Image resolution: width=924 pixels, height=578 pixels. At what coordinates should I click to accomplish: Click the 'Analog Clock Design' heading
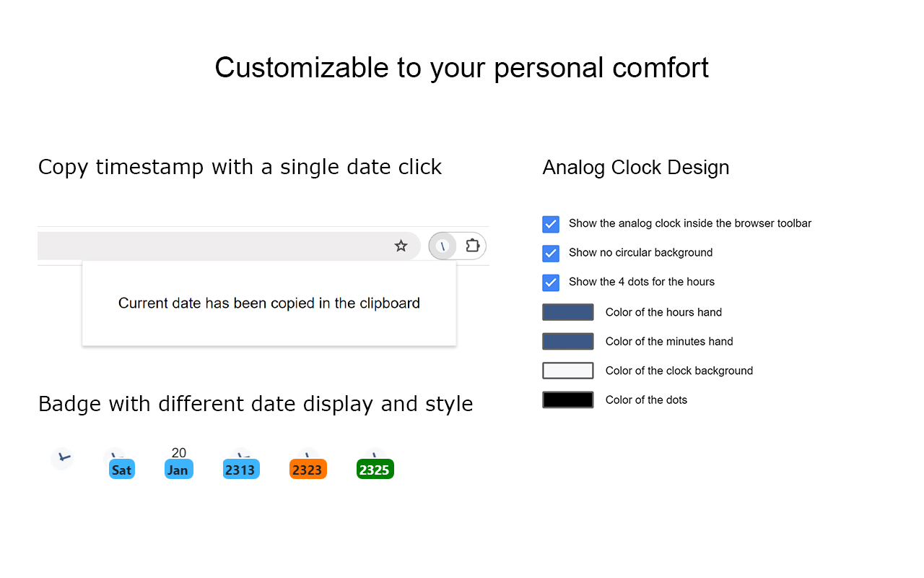point(636,167)
